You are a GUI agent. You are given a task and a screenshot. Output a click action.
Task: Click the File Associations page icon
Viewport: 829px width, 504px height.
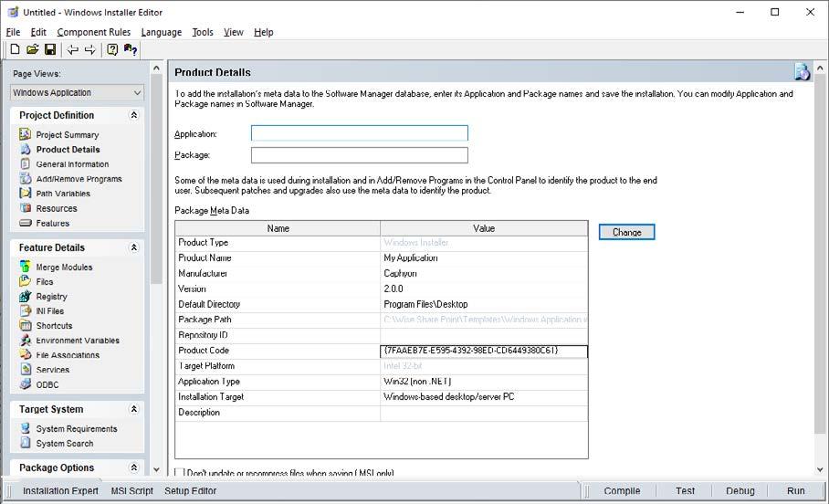click(25, 355)
